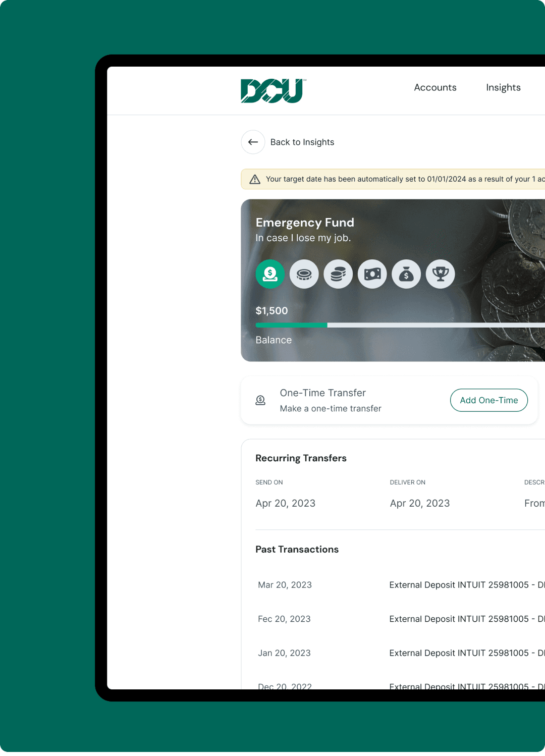Screen dimensions: 545x756
Task: Click the warning triangle alert icon
Action: pos(255,179)
